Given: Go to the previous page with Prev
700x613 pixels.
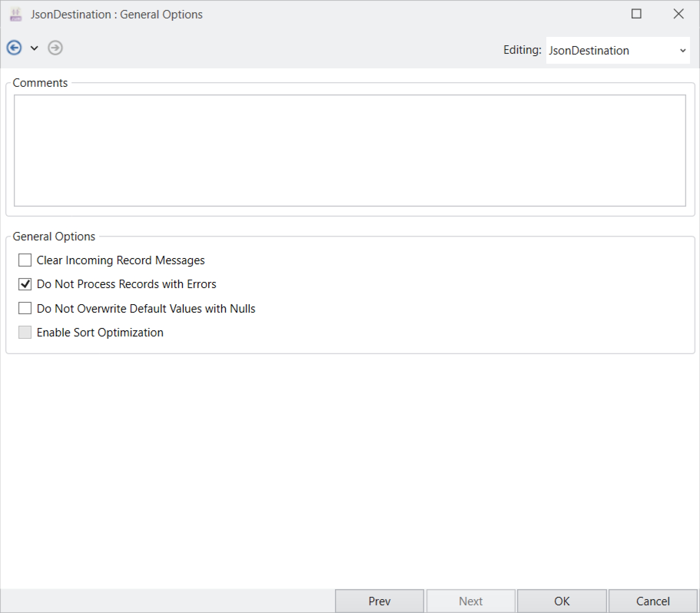Looking at the screenshot, I should [x=379, y=601].
